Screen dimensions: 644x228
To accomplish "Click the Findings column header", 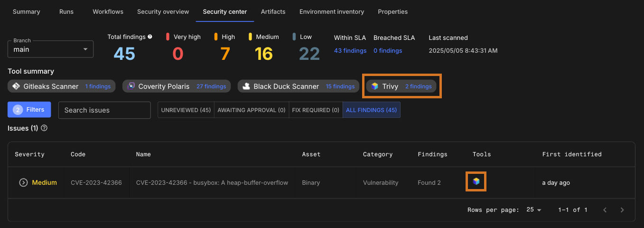I will 432,154.
